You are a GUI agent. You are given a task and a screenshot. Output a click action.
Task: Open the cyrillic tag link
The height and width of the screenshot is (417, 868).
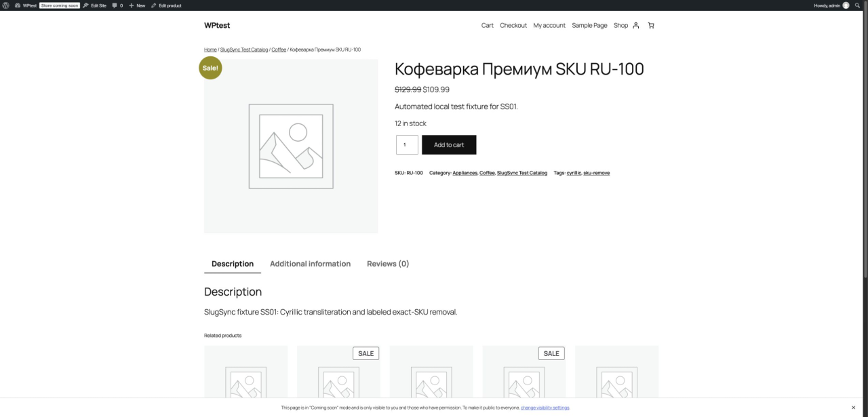click(574, 173)
